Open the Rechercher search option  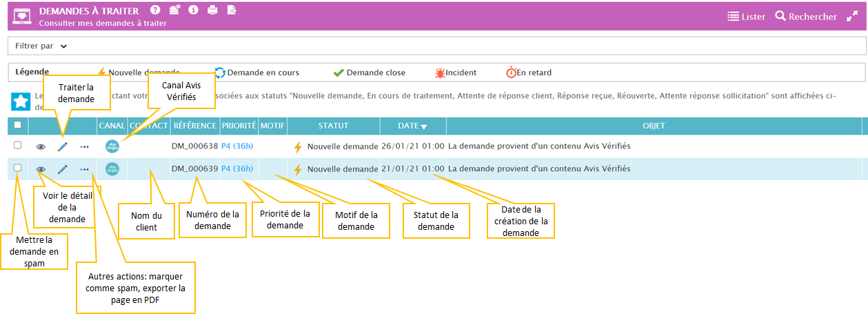pos(806,17)
